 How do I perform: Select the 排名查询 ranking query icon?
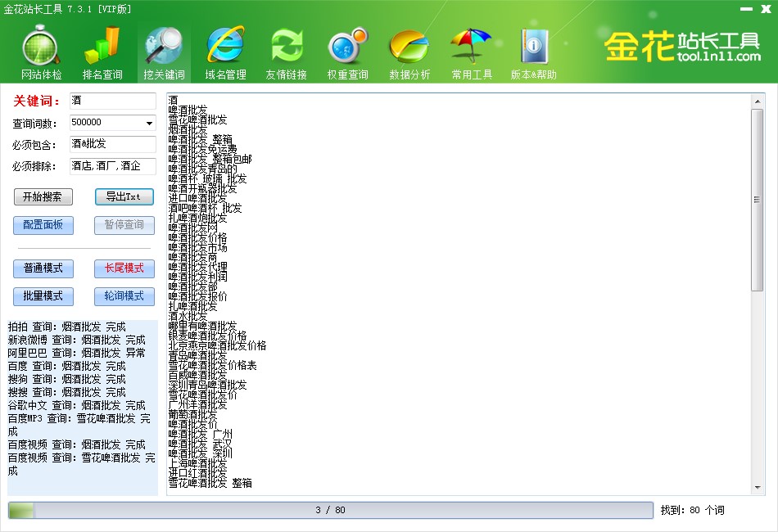(102, 52)
